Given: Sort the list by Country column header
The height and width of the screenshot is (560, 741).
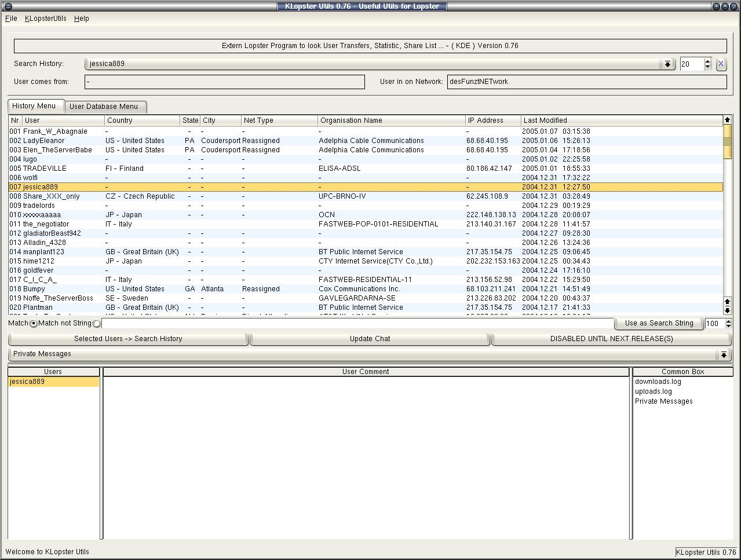Looking at the screenshot, I should [142, 120].
